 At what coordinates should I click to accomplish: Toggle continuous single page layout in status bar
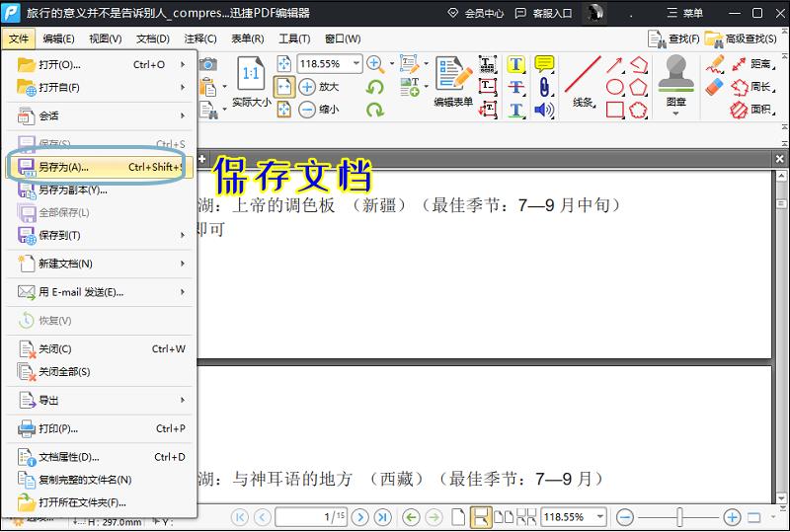click(x=481, y=516)
